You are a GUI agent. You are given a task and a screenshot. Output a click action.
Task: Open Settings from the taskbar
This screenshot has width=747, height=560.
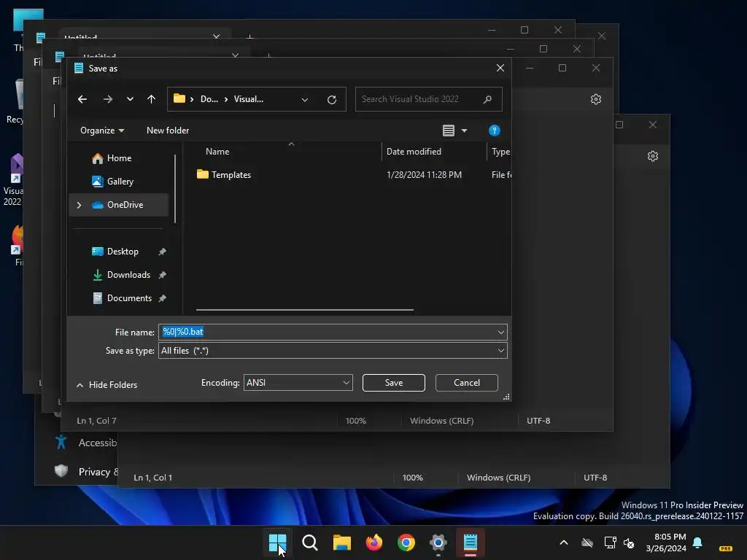coord(438,542)
